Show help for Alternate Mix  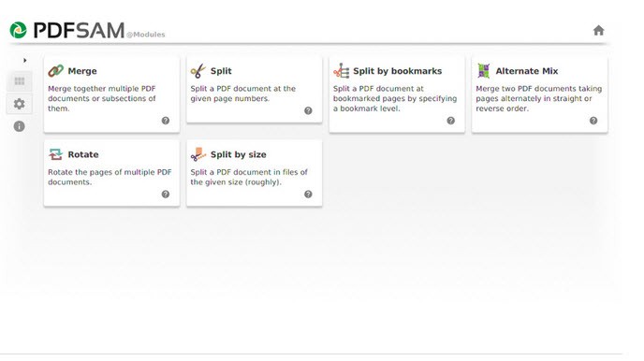coord(593,121)
